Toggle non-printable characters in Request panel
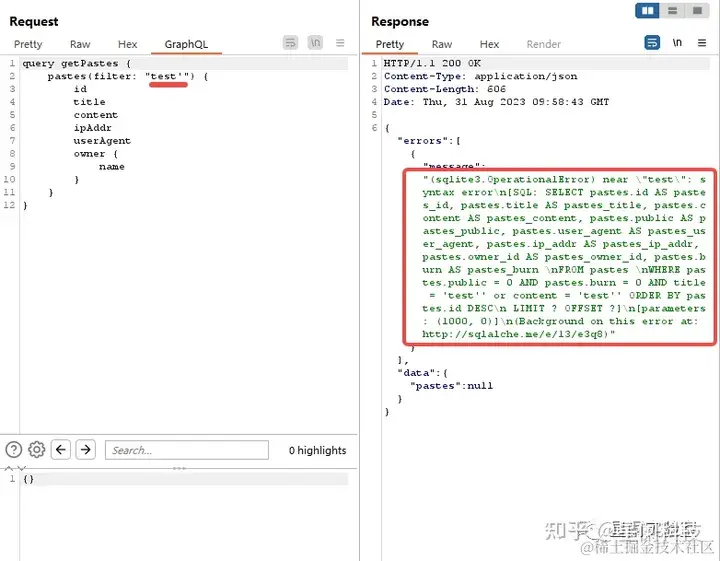Viewport: 720px width, 561px height. (x=315, y=43)
